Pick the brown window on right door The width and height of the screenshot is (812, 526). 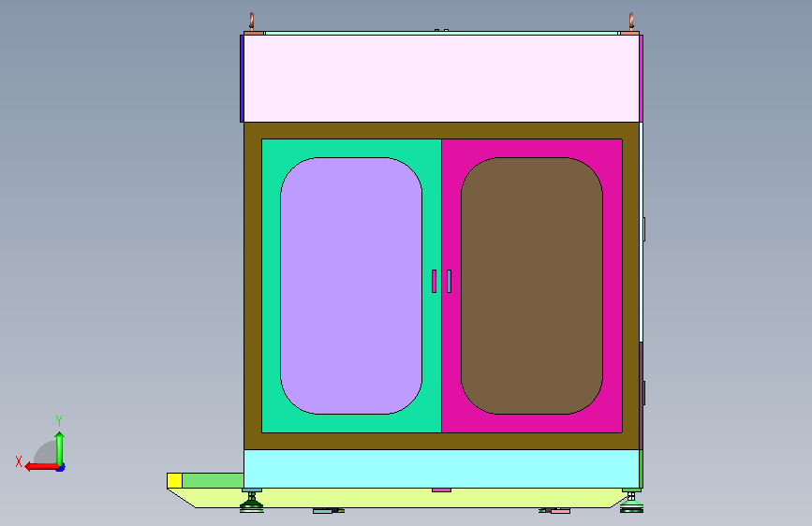tap(532, 285)
